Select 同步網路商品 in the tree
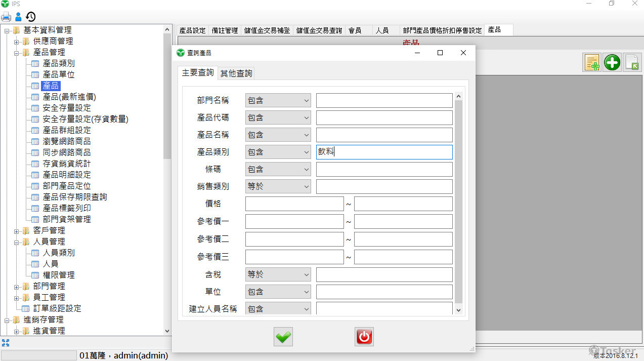This screenshot has height=361, width=644. coord(67,152)
